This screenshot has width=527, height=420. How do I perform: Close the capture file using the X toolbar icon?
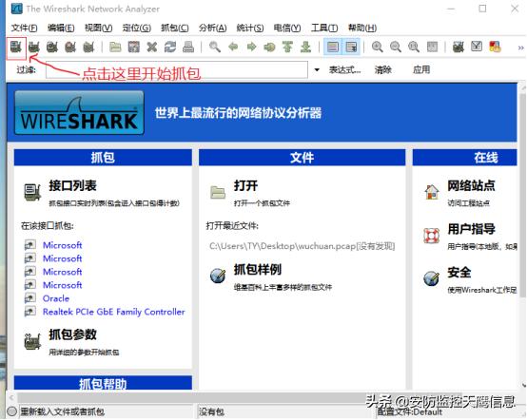point(152,47)
